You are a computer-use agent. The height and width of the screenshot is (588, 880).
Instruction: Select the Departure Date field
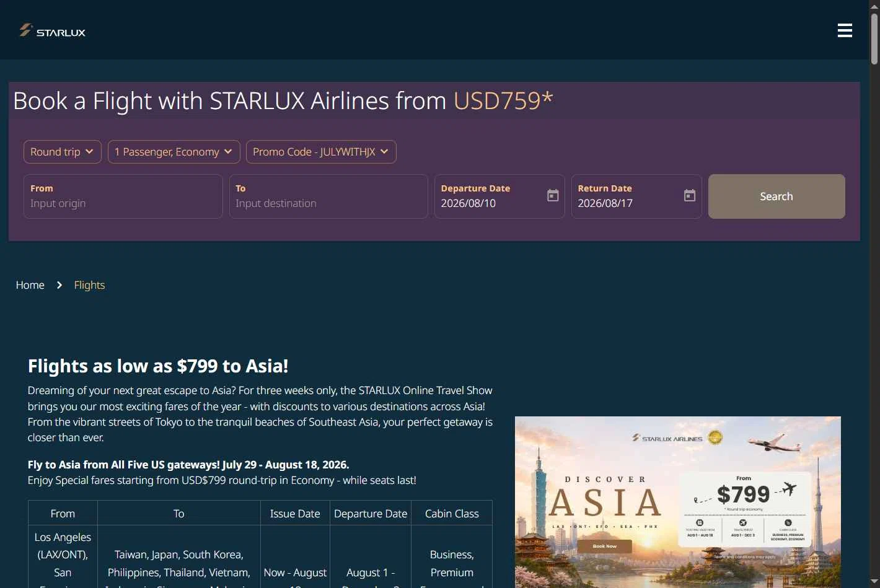499,196
